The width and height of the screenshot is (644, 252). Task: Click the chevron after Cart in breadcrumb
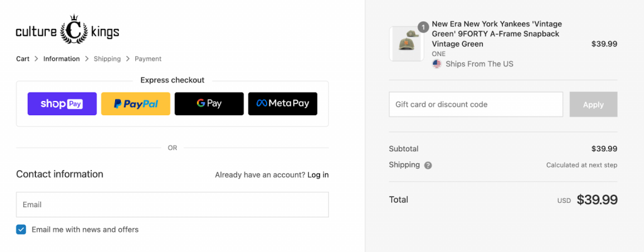36,59
